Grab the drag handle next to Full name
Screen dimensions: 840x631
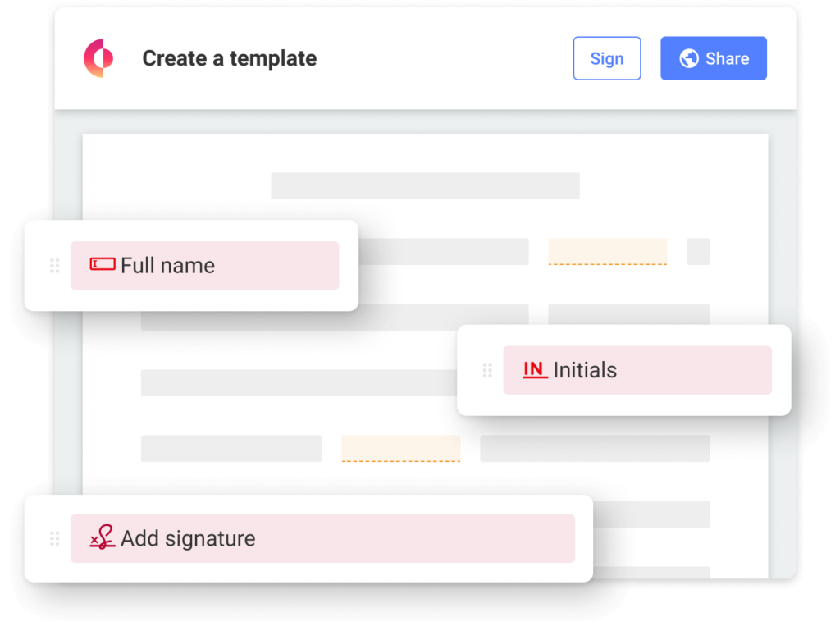55,266
